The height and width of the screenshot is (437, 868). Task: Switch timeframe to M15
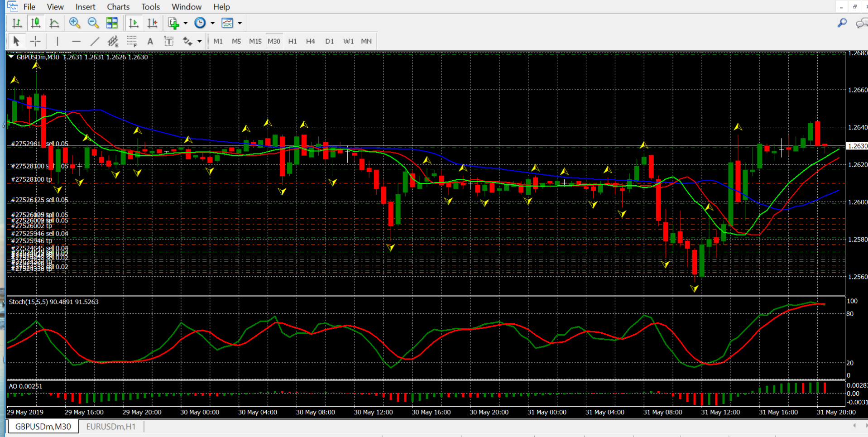255,41
